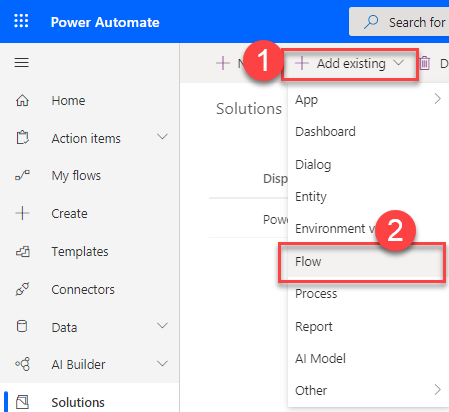Expand the AI Builder chevron
The height and width of the screenshot is (412, 449).
[162, 363]
